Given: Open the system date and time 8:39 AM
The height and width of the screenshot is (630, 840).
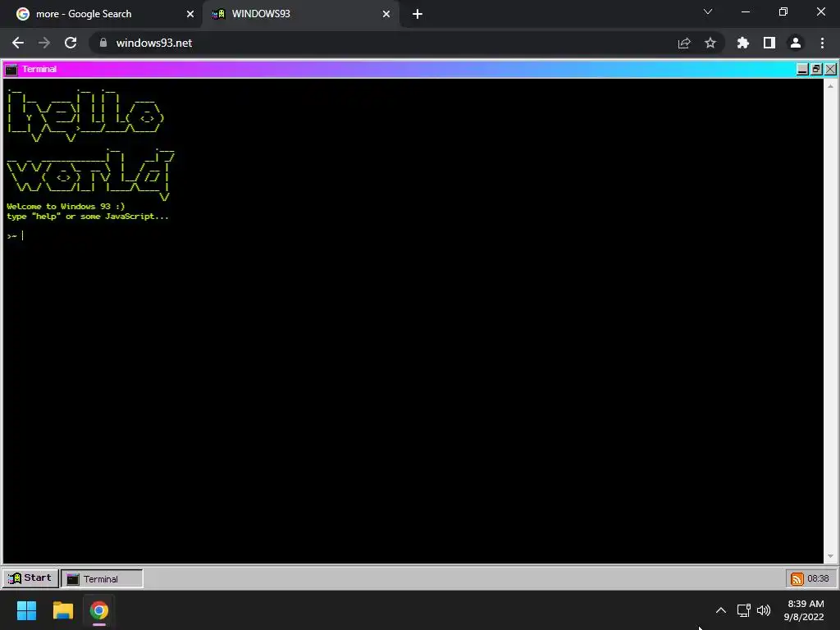Looking at the screenshot, I should coord(804,610).
